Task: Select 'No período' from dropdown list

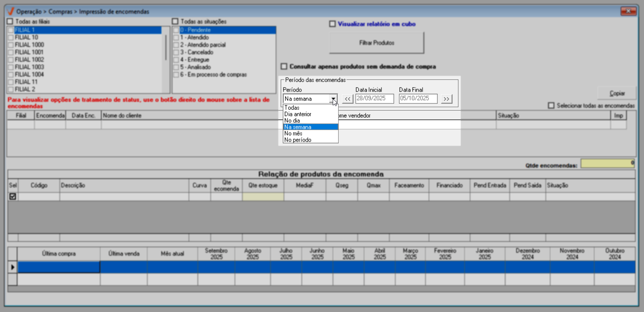Action: (298, 140)
